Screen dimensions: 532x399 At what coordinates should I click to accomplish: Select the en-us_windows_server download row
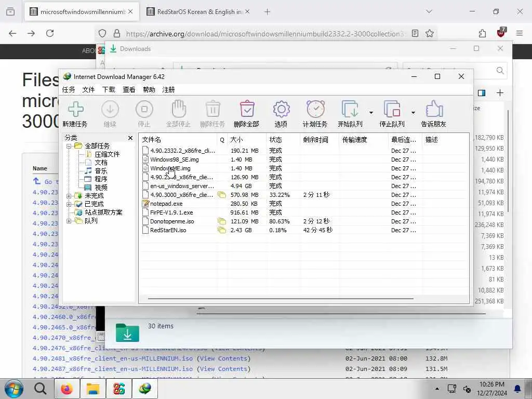304,186
